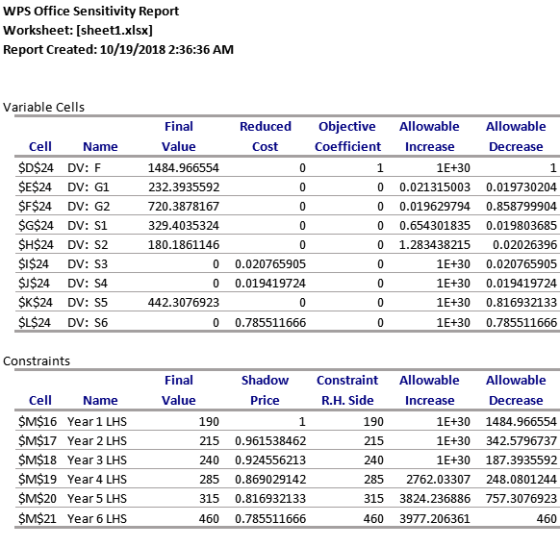Screen dimensions: 560x547
Task: Click allowable increase 0.021315003
Action: 435,187
